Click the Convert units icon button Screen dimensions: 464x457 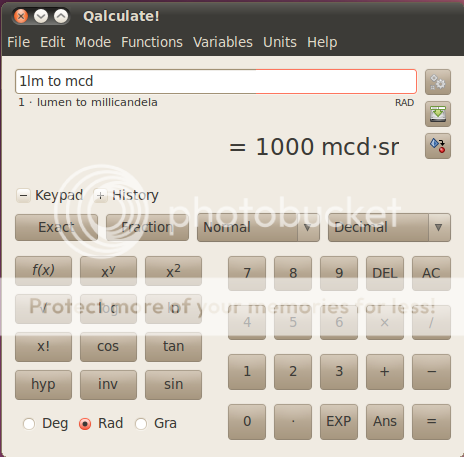pos(438,146)
